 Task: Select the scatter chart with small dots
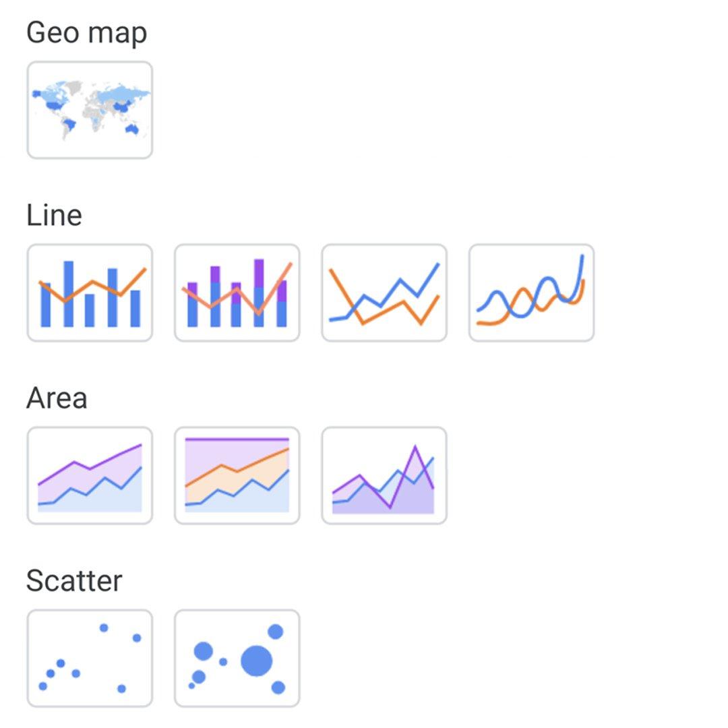(x=90, y=658)
